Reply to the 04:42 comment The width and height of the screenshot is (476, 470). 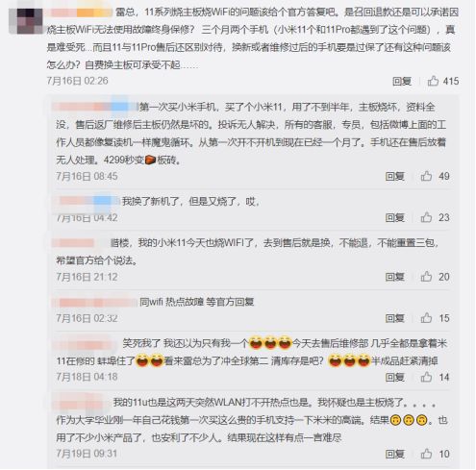tap(395, 217)
